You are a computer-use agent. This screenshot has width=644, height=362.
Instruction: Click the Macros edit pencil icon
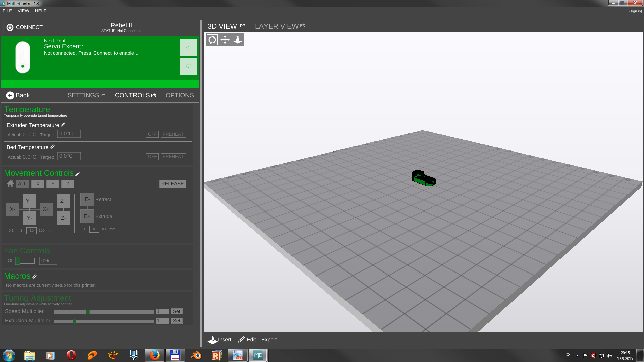(34, 277)
